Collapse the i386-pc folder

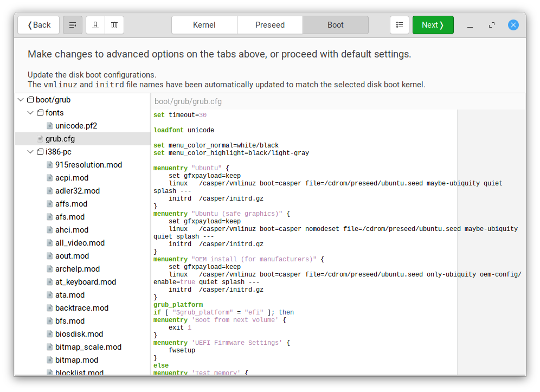tap(30, 151)
